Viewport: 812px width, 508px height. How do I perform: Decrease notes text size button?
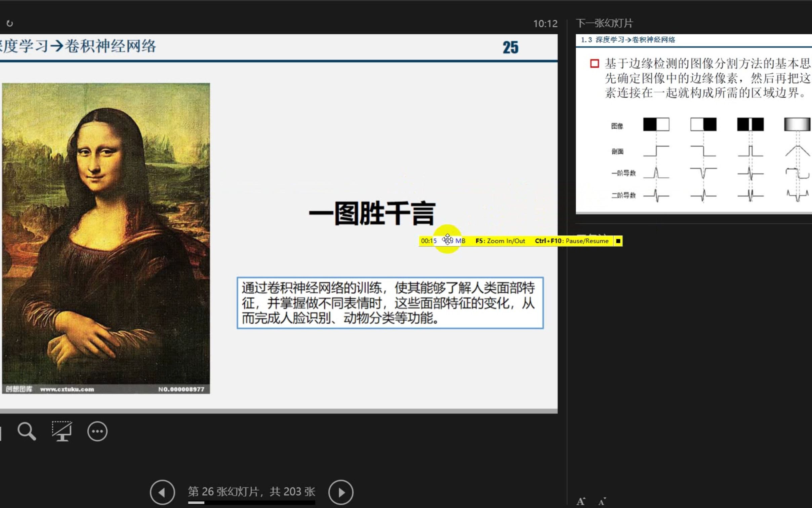click(602, 502)
